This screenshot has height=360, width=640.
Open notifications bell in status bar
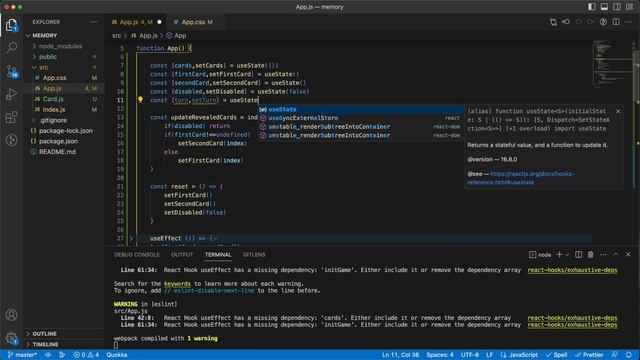(629, 355)
